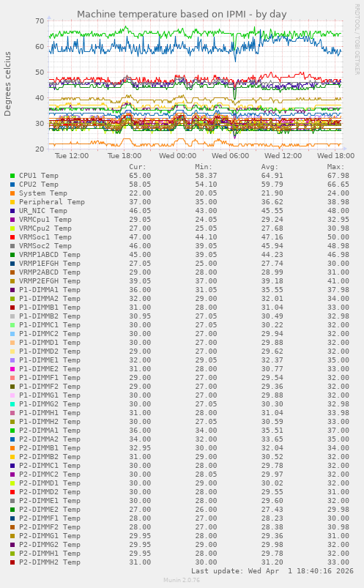This screenshot has height=588, width=364.
Task: Click the "Last update: Wed Apr 1 18:40:16 2026" line
Action: point(272,571)
